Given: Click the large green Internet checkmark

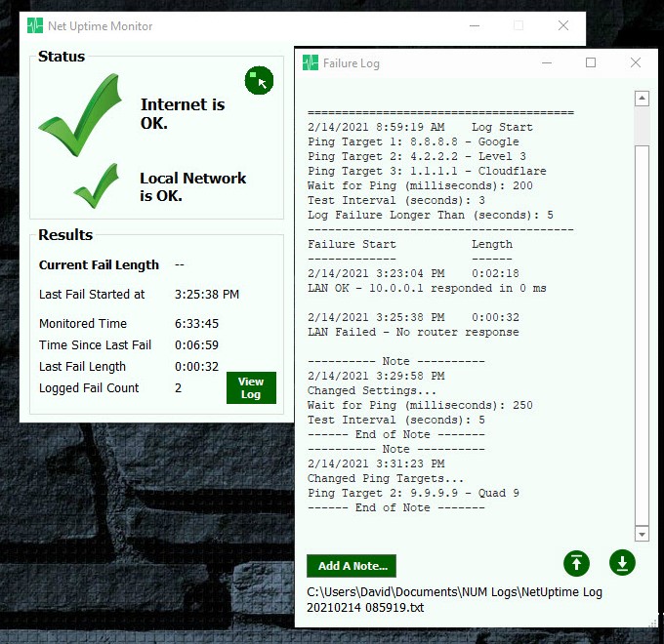Looking at the screenshot, I should tap(80, 115).
